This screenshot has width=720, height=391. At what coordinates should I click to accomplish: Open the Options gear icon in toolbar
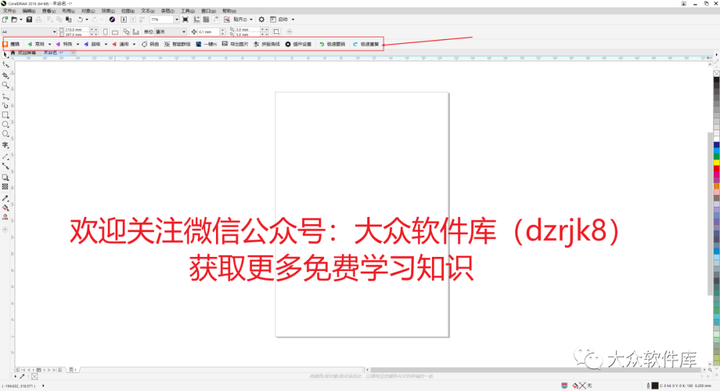[x=262, y=19]
